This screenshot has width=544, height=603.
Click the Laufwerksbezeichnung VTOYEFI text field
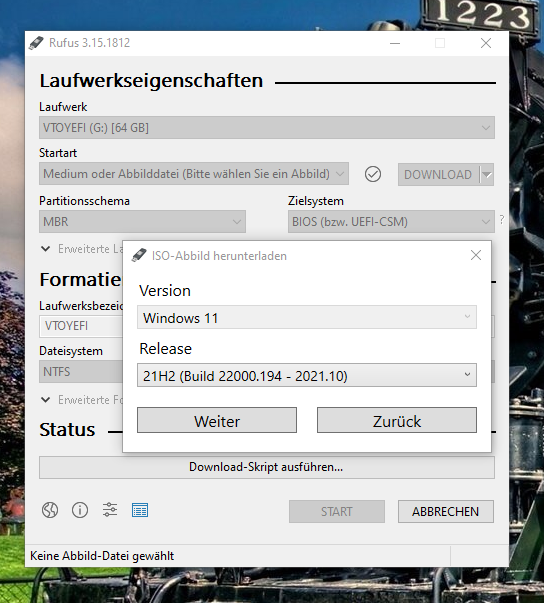(81, 326)
